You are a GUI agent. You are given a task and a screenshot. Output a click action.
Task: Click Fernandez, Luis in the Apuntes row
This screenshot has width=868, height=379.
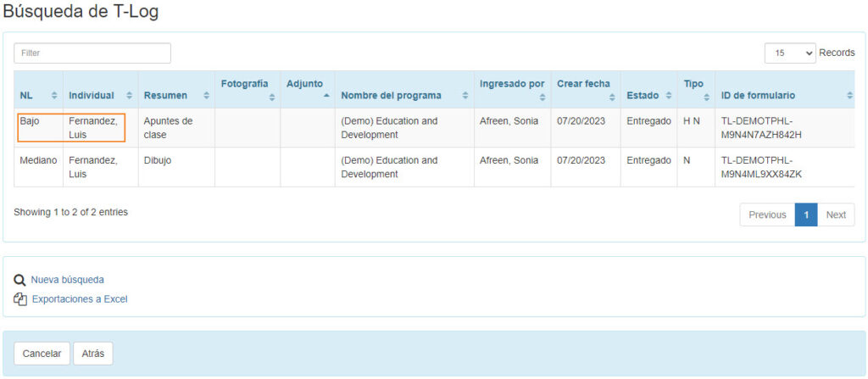[x=93, y=127]
